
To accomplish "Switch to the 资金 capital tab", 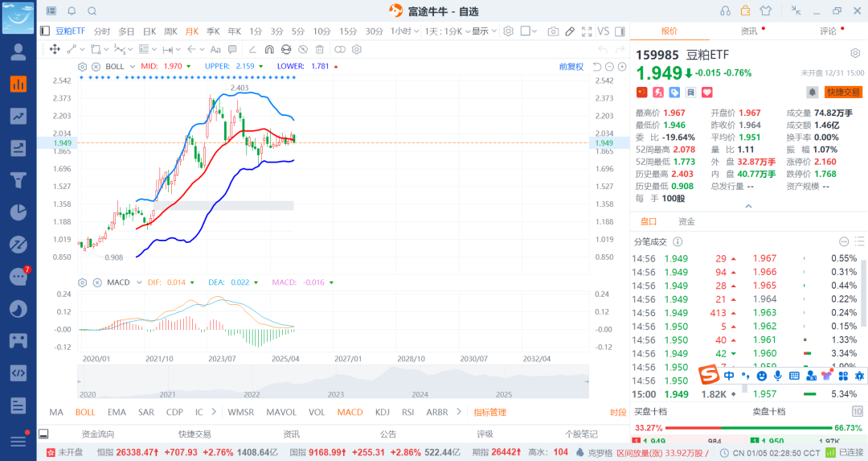I will [686, 221].
